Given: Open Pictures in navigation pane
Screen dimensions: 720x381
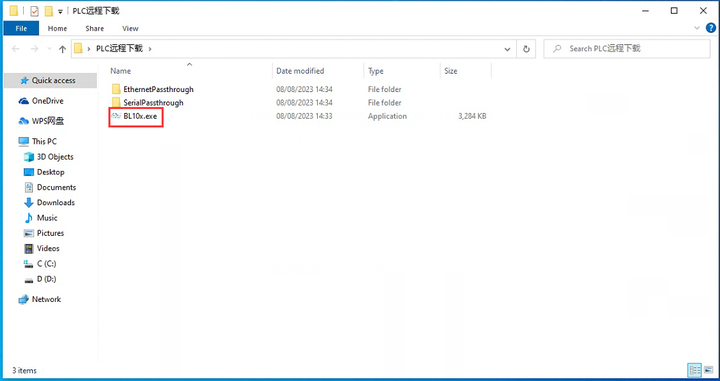Looking at the screenshot, I should click(50, 233).
